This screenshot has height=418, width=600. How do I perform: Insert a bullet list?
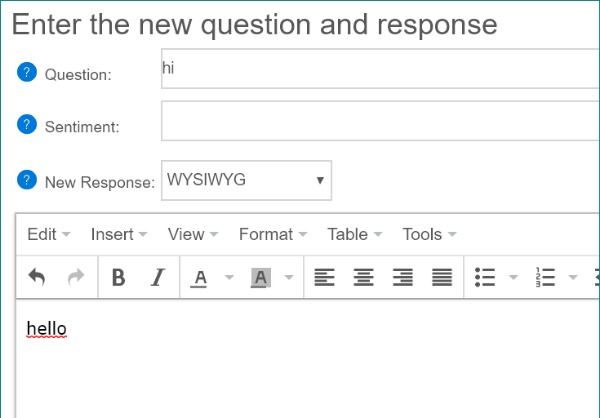click(485, 277)
